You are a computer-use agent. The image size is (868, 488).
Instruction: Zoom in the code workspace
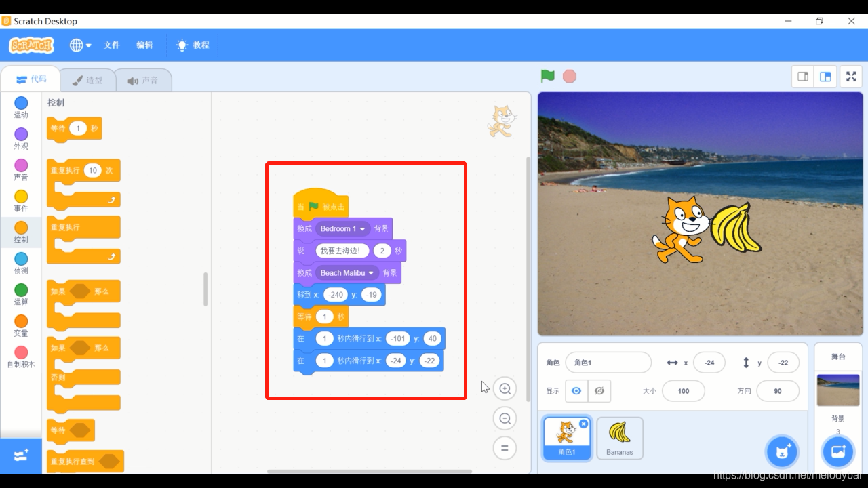coord(505,388)
